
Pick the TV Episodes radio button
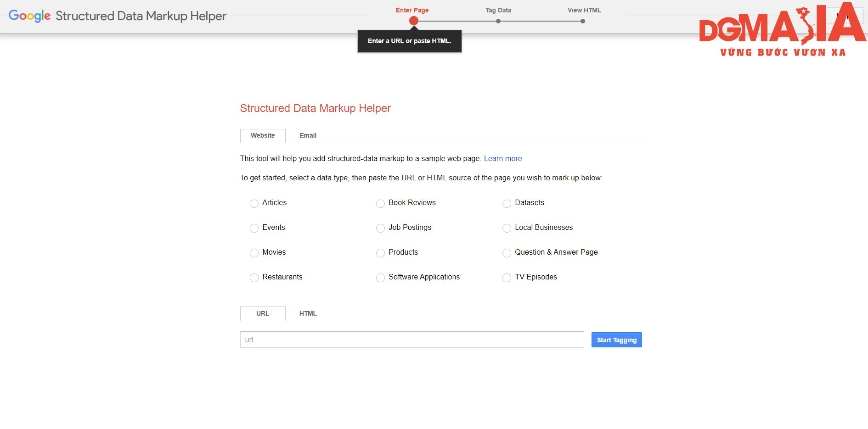(507, 278)
